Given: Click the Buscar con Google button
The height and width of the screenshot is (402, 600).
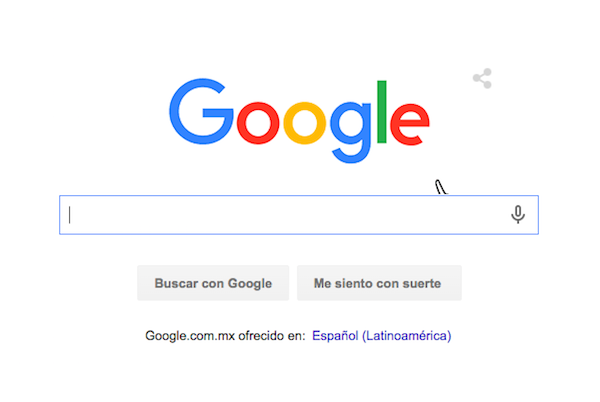Looking at the screenshot, I should (x=213, y=283).
